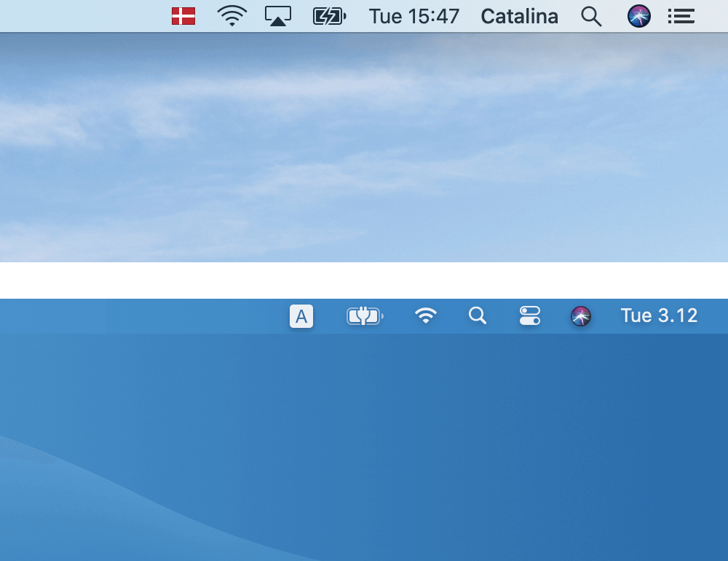Launch Siri from the Catalina menu bar
Image resolution: width=728 pixels, height=561 pixels.
(x=639, y=16)
